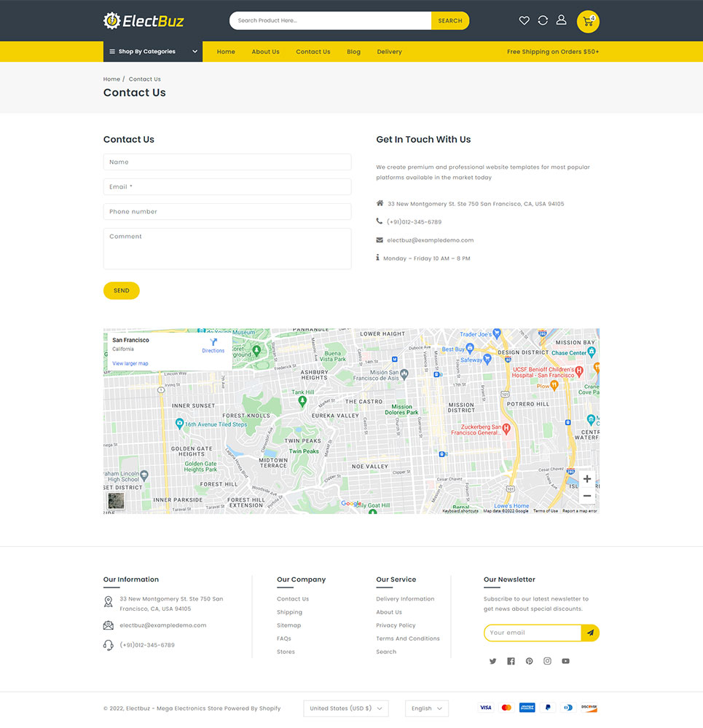Screen dimensions: 703x728
Task: Click the Discover payment icon
Action: click(x=589, y=708)
